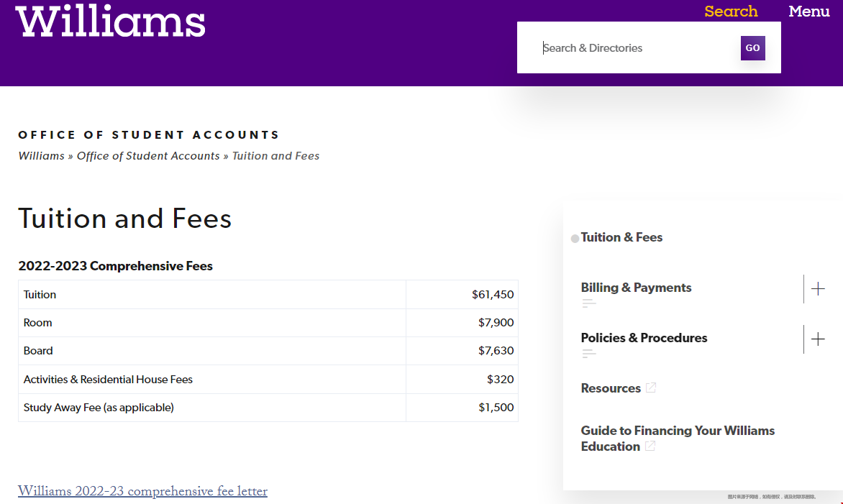
Task: Open Office of Student Accounts breadcrumb
Action: click(148, 156)
